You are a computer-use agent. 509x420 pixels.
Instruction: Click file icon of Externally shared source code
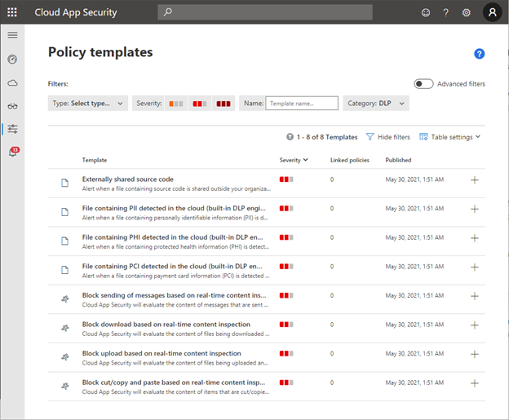coord(65,183)
